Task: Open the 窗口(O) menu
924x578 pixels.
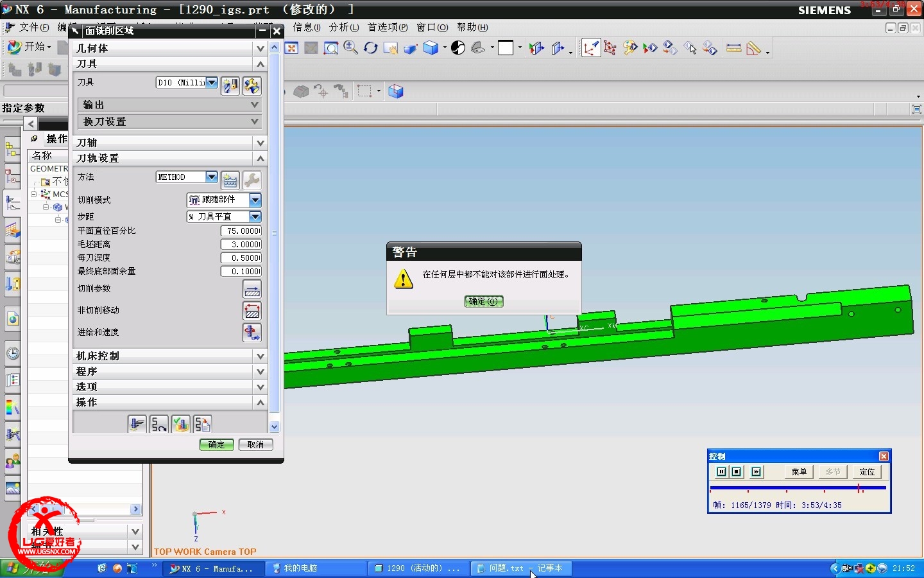Action: (432, 27)
